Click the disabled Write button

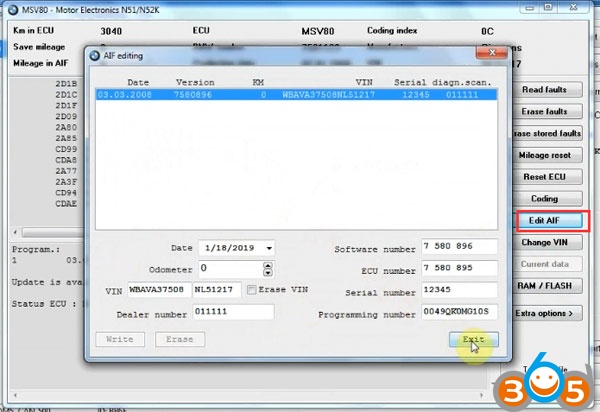[120, 339]
